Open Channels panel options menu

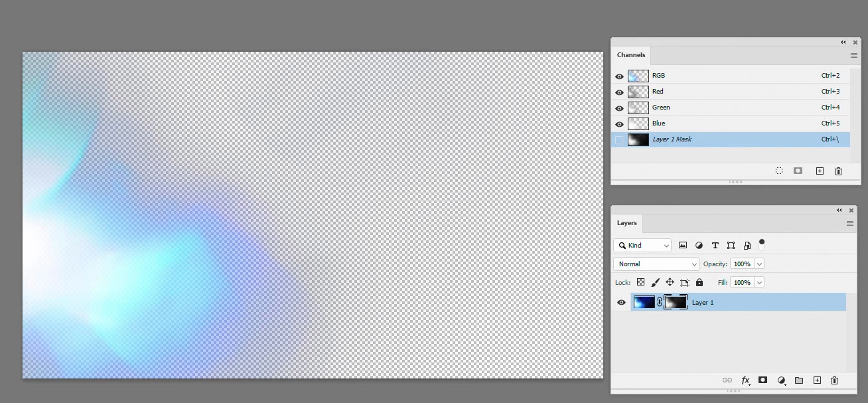point(854,56)
